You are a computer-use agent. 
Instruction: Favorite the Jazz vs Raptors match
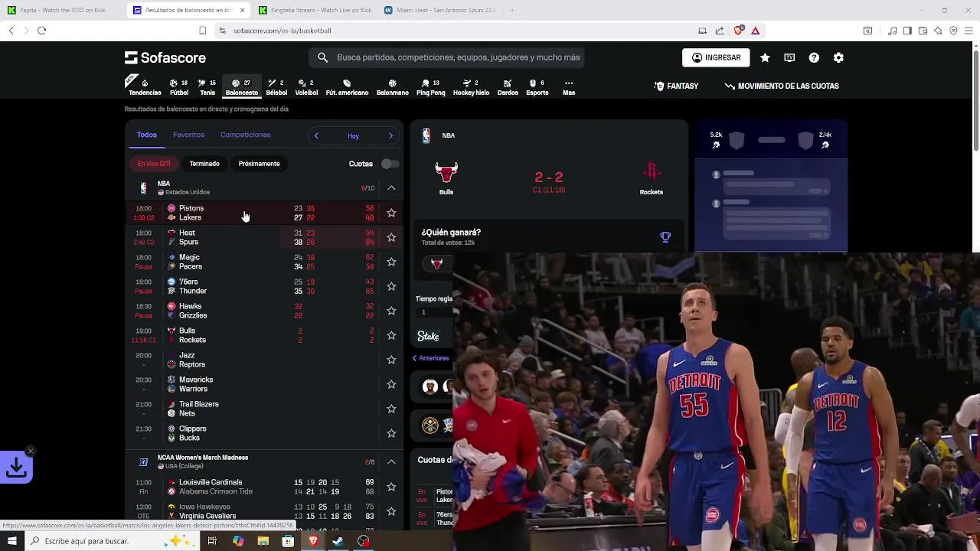click(x=391, y=360)
